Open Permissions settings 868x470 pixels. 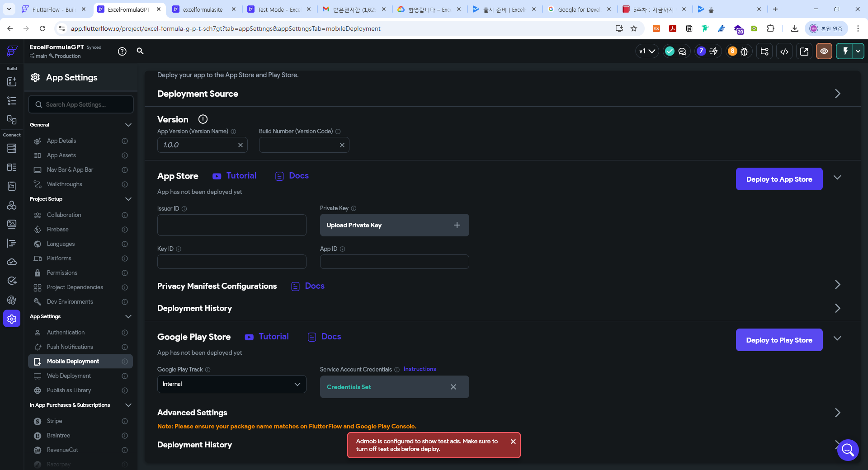[80, 273]
